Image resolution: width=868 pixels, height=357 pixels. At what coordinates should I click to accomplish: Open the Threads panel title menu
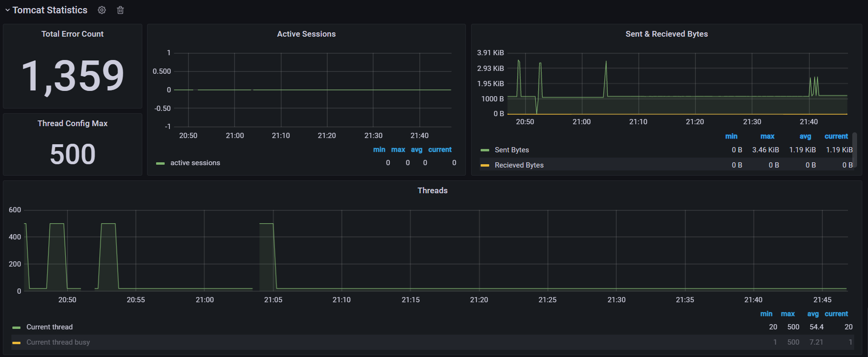coord(433,190)
